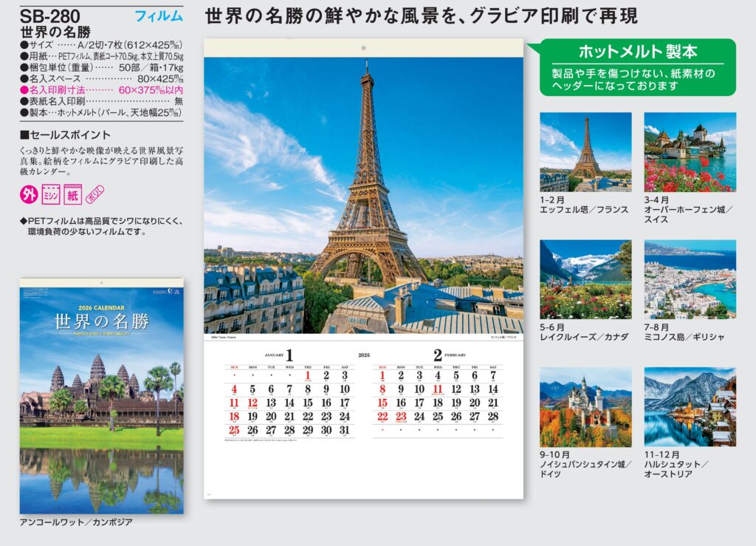Image resolution: width=756 pixels, height=546 pixels.
Task: Select the Mykonos 7-8月 thumbnail
Action: pos(690,279)
